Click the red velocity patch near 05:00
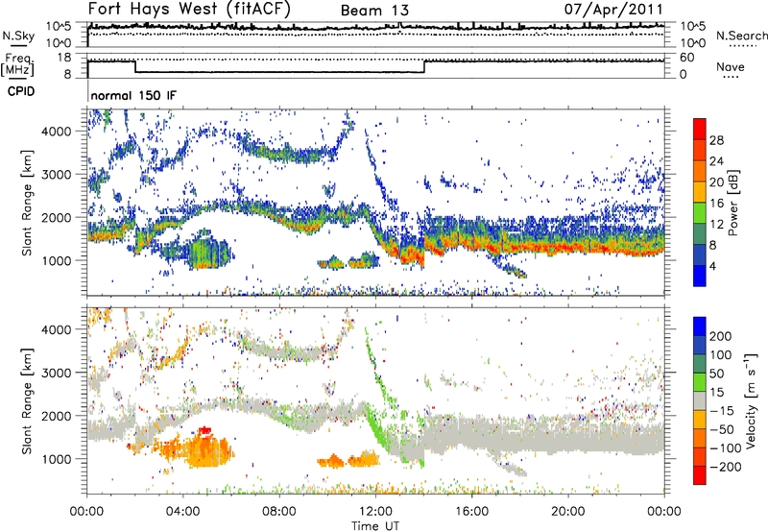The image size is (768, 532). 205,431
